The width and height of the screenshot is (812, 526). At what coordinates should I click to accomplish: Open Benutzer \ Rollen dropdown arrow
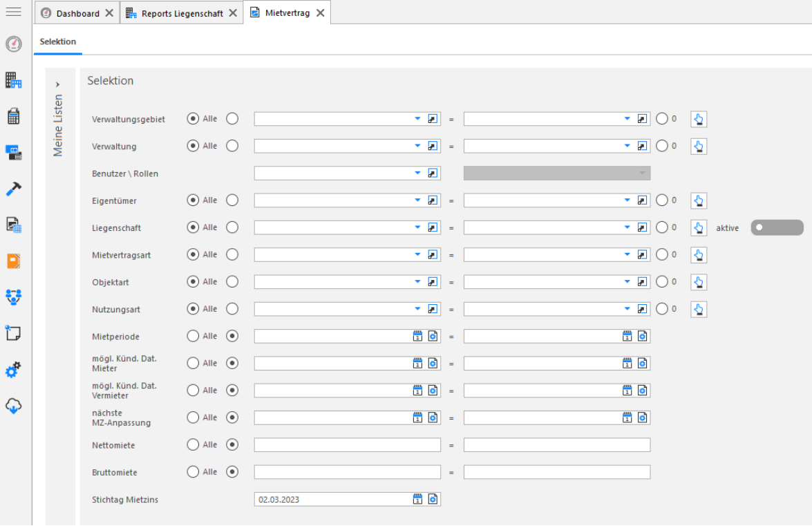click(417, 173)
